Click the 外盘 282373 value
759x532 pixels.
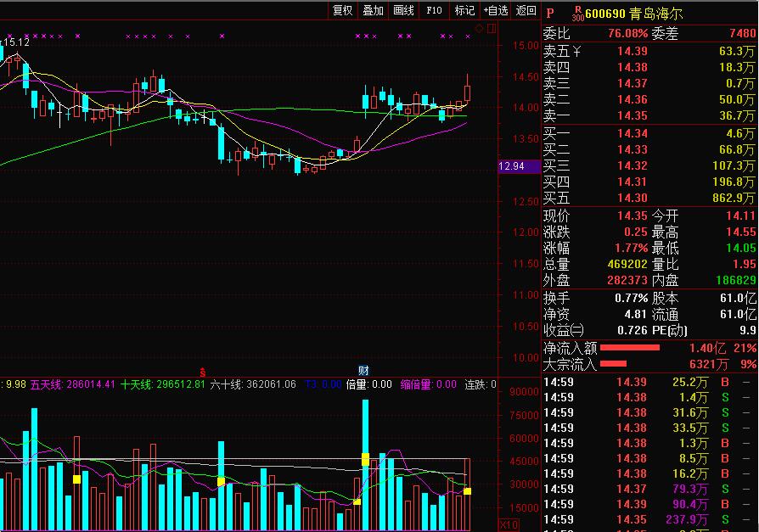(627, 280)
